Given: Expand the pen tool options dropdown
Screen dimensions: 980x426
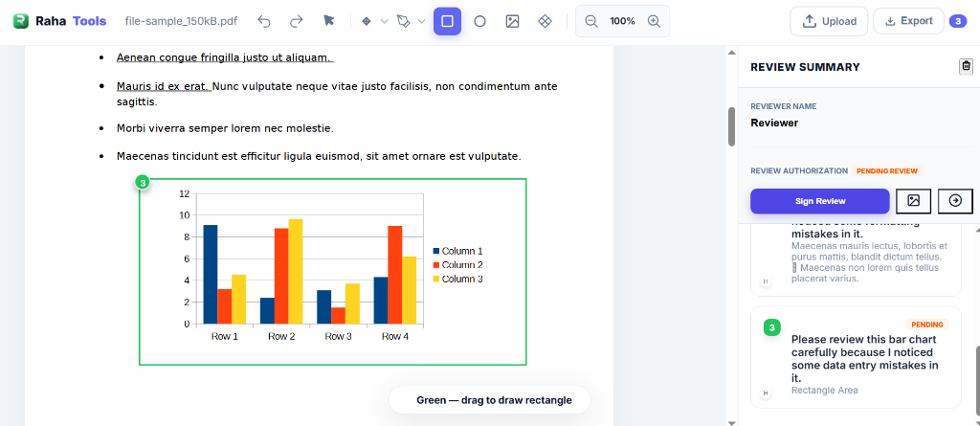Looking at the screenshot, I should coord(422,21).
